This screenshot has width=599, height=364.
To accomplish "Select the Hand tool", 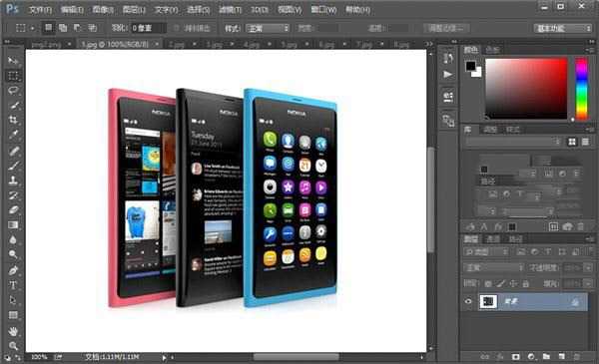I will [13, 331].
